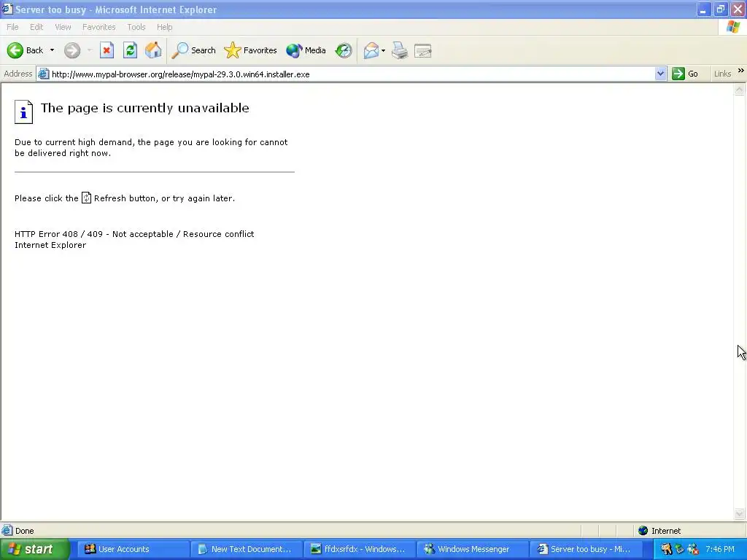Viewport: 747px width, 560px height.
Task: Click the Edit page toolbar icon
Action: tap(422, 50)
